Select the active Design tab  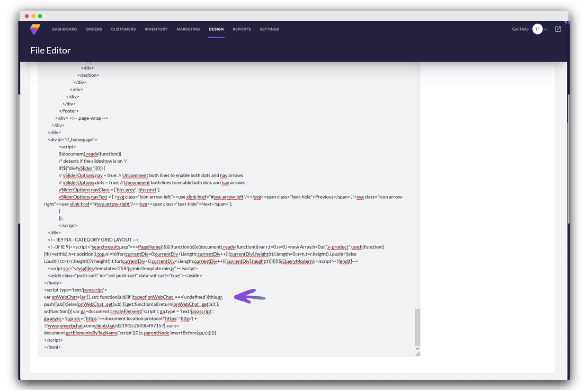216,29
